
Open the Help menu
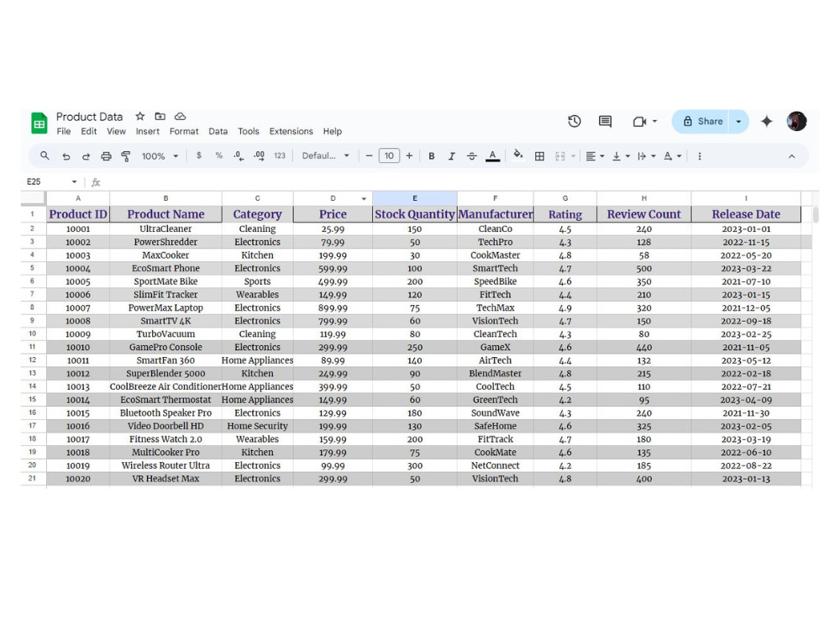tap(332, 131)
